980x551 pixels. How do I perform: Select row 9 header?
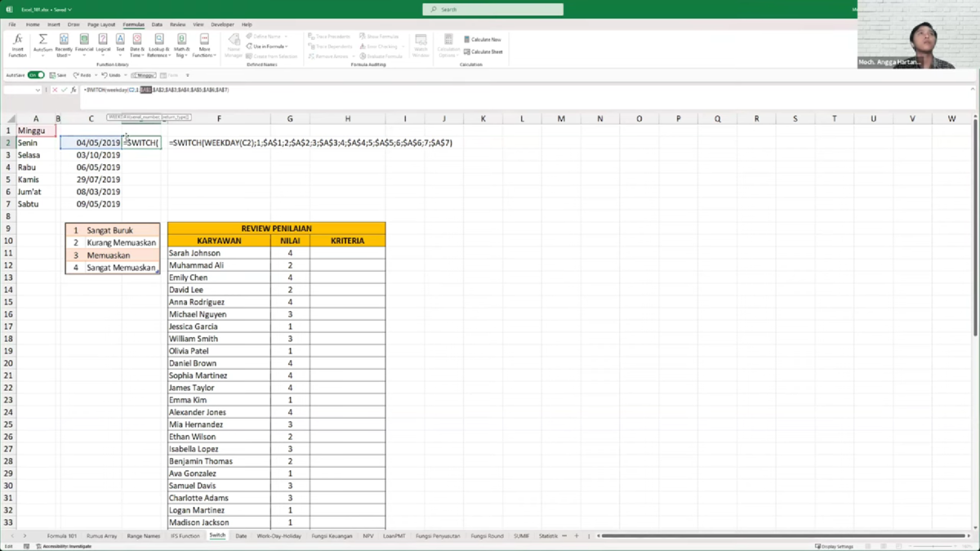tap(8, 229)
